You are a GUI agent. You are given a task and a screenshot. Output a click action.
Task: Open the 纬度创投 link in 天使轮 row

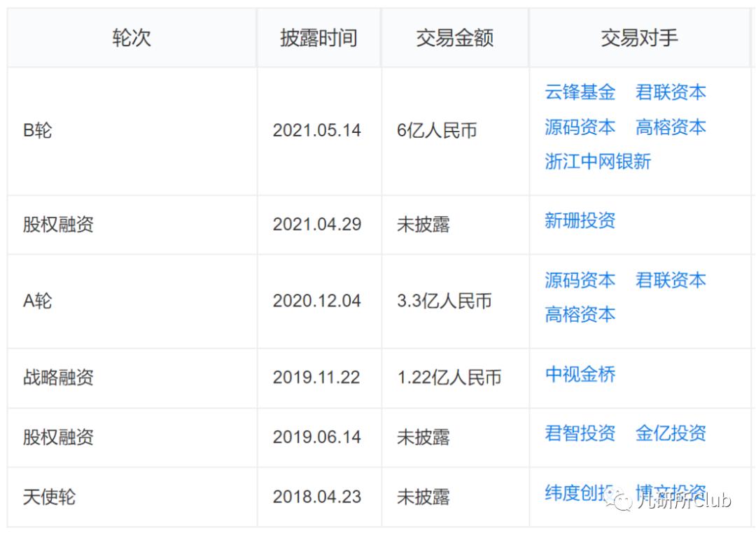(x=580, y=493)
